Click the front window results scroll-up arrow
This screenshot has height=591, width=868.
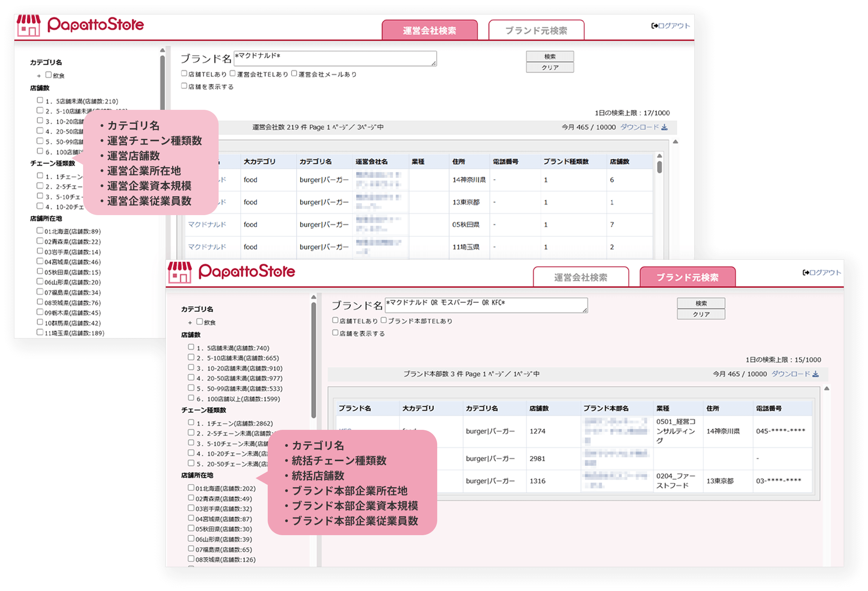[826, 388]
